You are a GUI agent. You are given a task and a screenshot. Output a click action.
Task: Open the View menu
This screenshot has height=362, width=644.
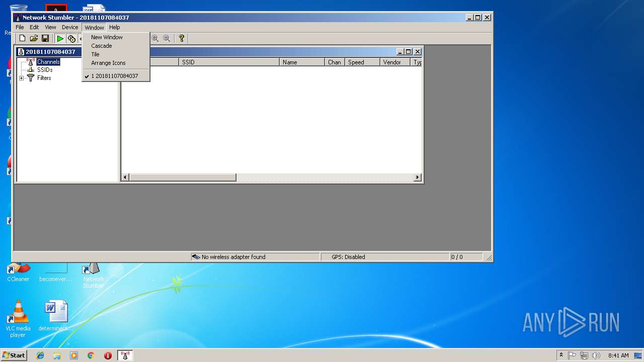click(x=50, y=27)
